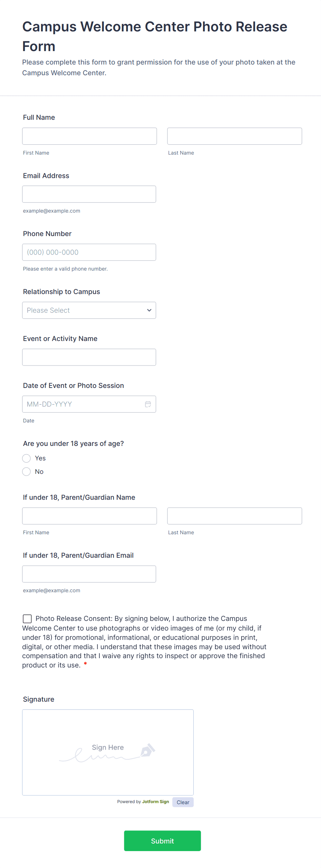Clear the signature with Clear button
Viewport: 321px width, 868px height.
pos(183,802)
